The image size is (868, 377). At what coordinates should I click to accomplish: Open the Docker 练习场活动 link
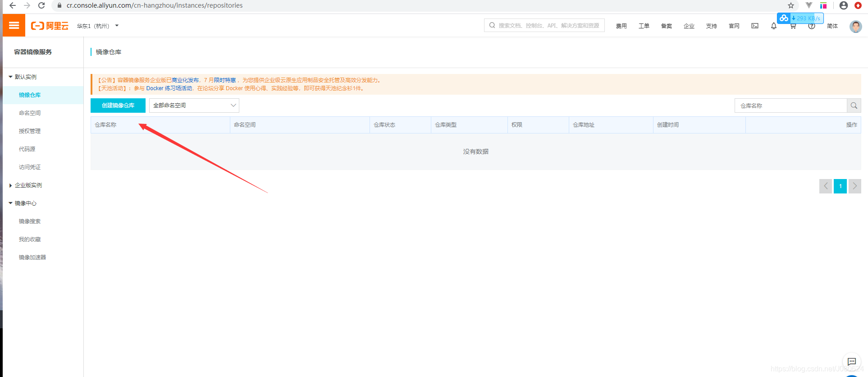click(x=169, y=88)
